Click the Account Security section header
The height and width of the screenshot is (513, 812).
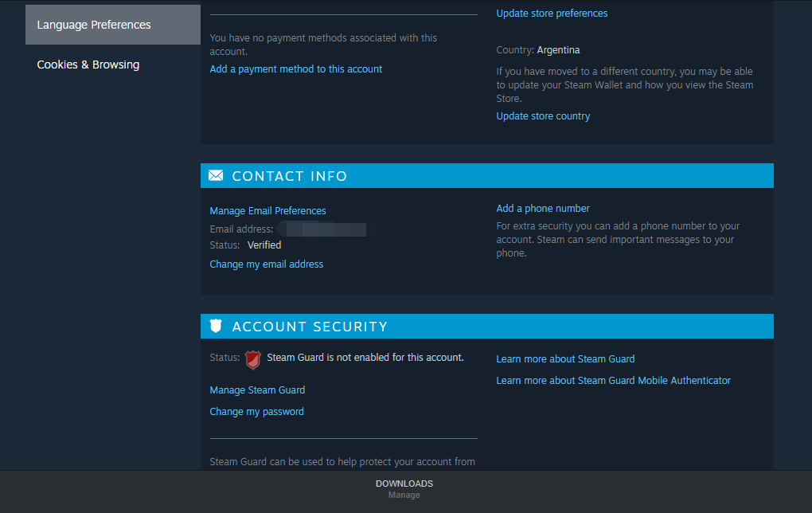tap(486, 326)
